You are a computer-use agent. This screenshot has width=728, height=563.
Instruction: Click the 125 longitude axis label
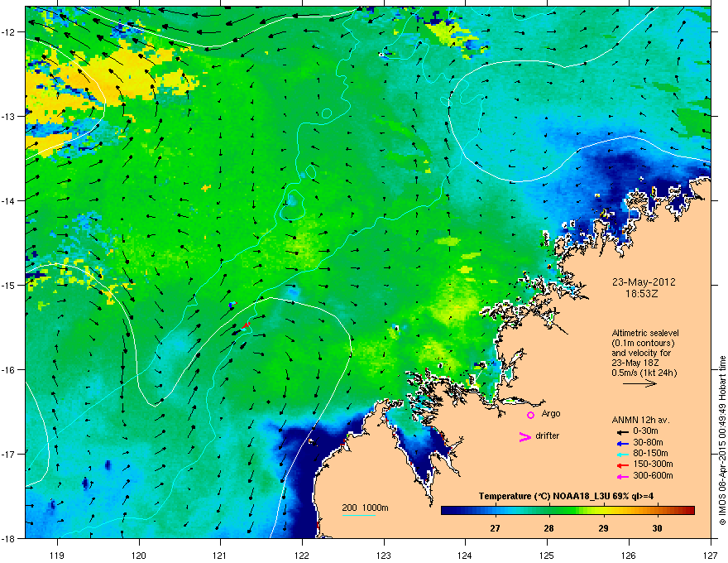tap(547, 555)
